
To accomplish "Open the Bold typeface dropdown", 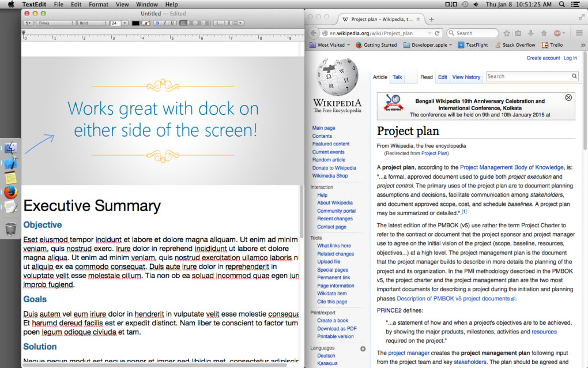I will pos(93,23).
